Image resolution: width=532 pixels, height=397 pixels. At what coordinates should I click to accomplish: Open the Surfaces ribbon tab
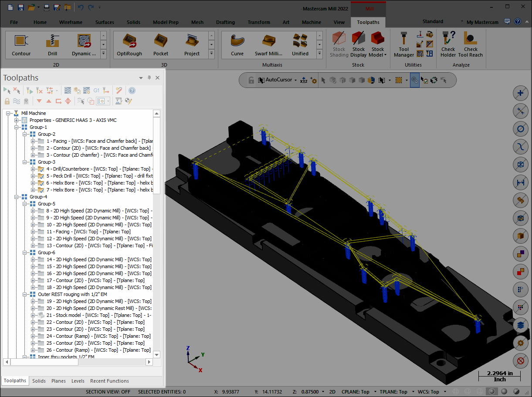pyautogui.click(x=105, y=22)
